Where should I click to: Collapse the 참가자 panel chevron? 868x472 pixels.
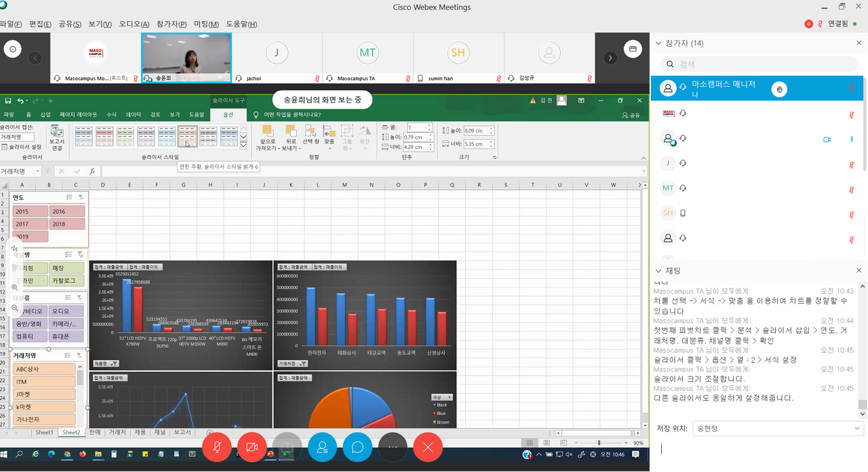click(x=658, y=43)
